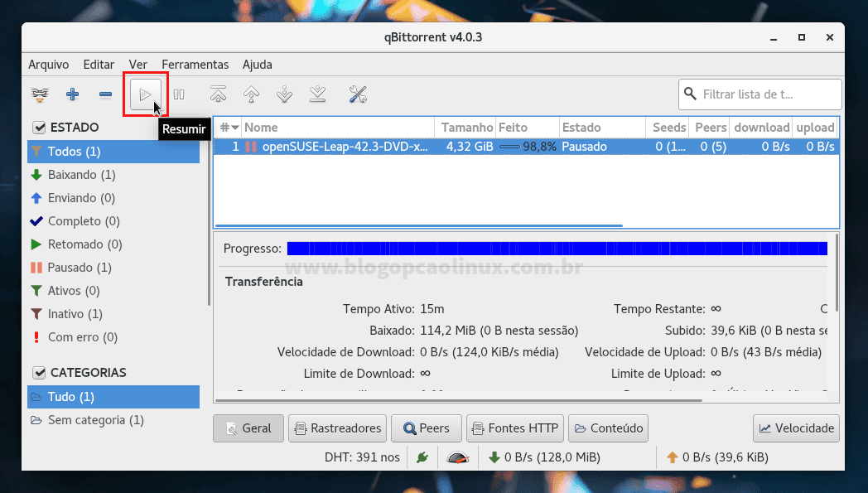This screenshot has height=493, width=868.
Task: Click the details panel horizontal scrollbar
Action: pos(458,400)
